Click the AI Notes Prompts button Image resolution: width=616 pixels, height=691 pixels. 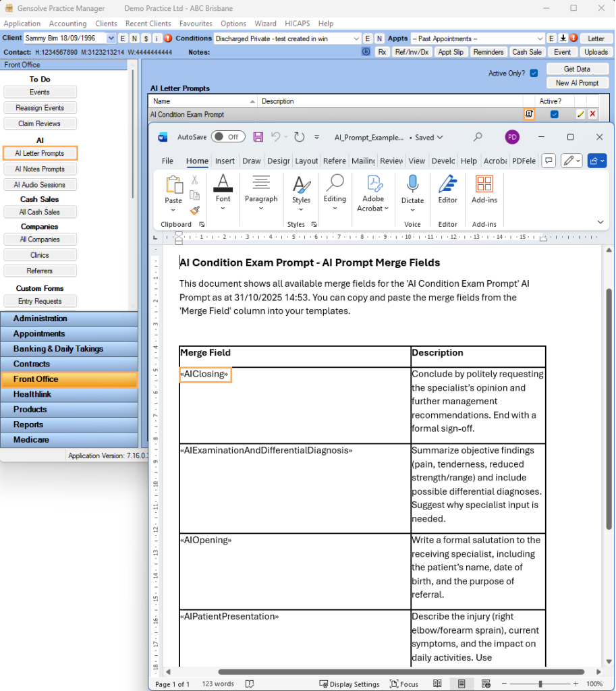click(40, 169)
